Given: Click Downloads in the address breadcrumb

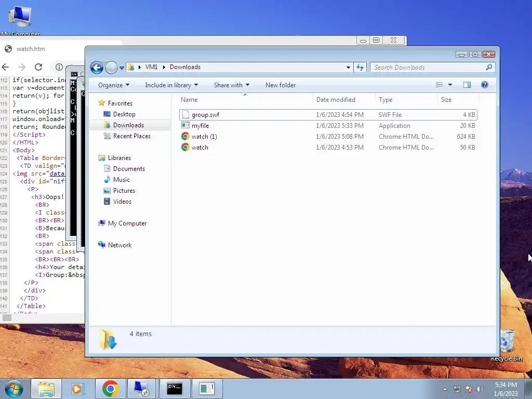Looking at the screenshot, I should point(185,67).
